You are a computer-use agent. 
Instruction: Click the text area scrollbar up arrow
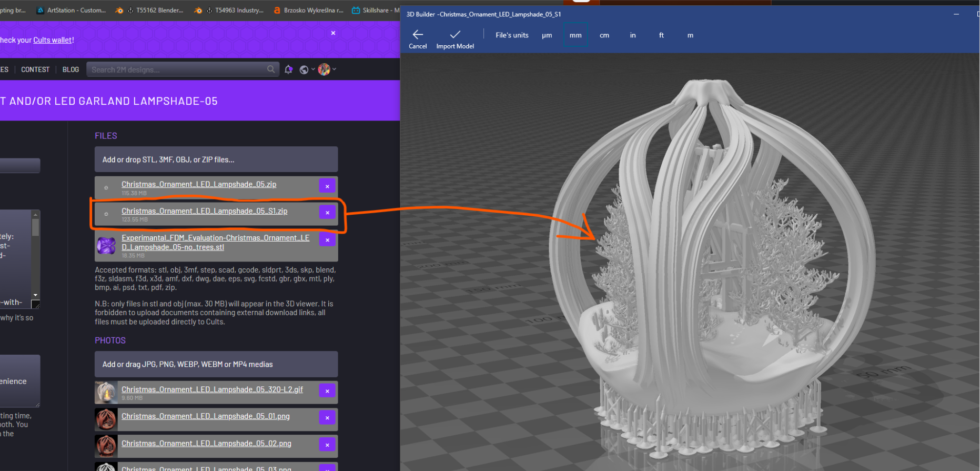[x=35, y=215]
